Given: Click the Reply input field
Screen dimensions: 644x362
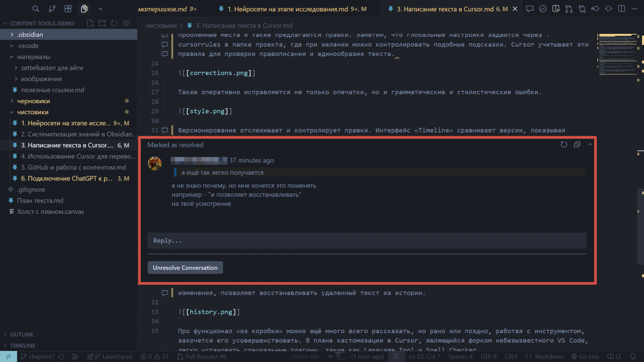Looking at the screenshot, I should 367,241.
